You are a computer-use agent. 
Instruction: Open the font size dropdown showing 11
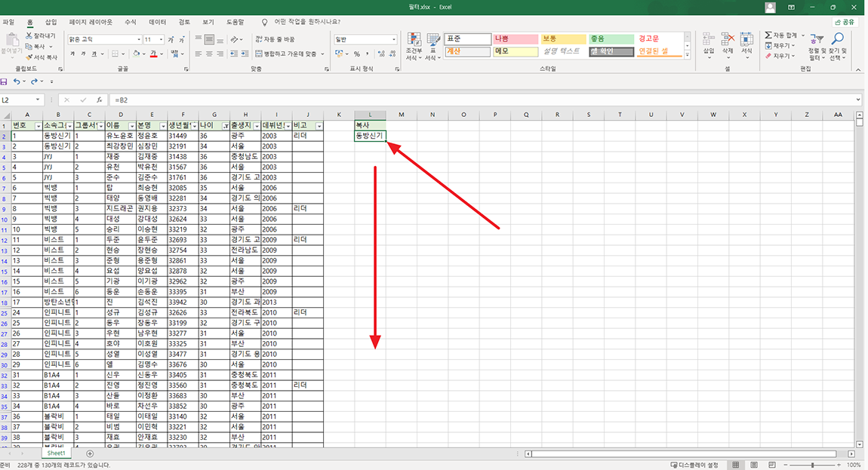tap(161, 39)
